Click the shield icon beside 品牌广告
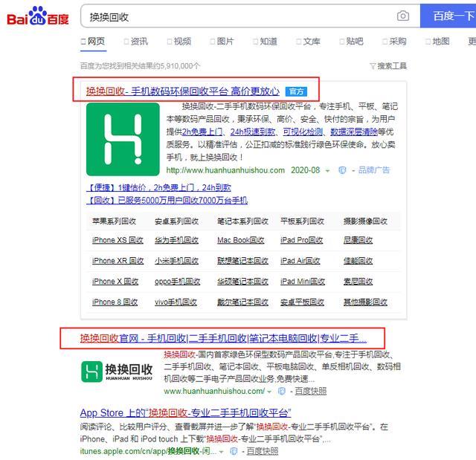 (342, 170)
